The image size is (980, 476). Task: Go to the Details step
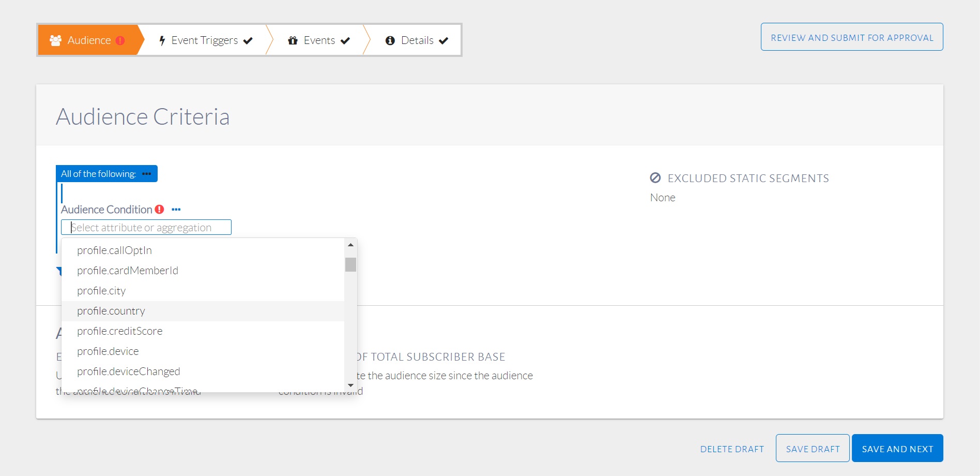(417, 40)
